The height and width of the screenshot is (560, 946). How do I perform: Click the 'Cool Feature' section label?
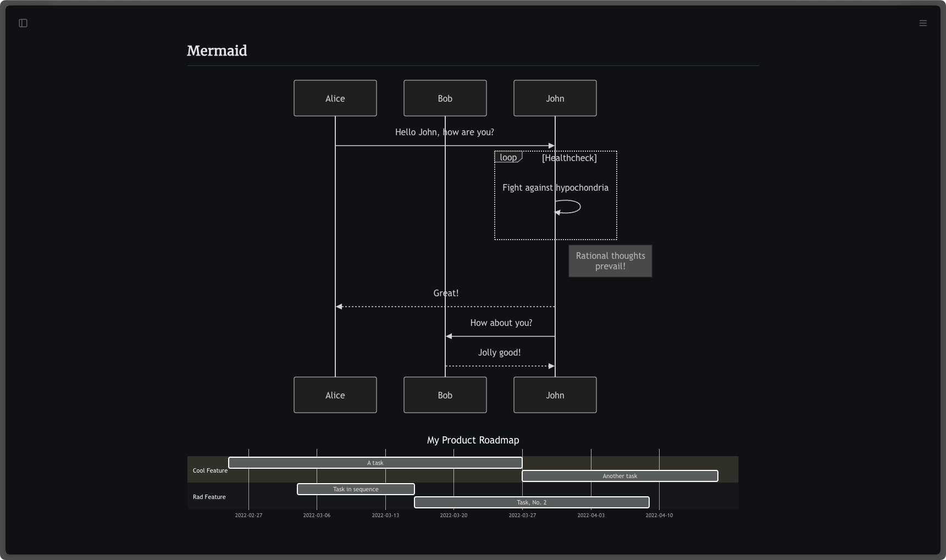210,470
